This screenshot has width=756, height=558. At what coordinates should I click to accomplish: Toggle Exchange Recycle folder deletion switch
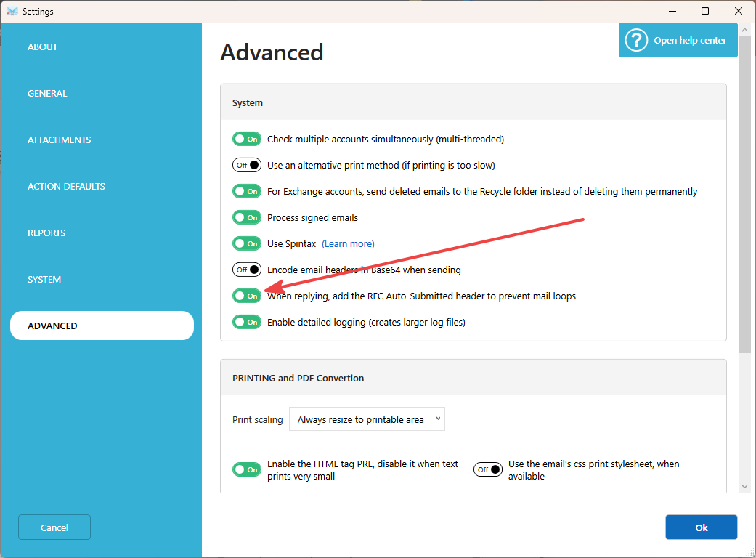click(x=247, y=192)
